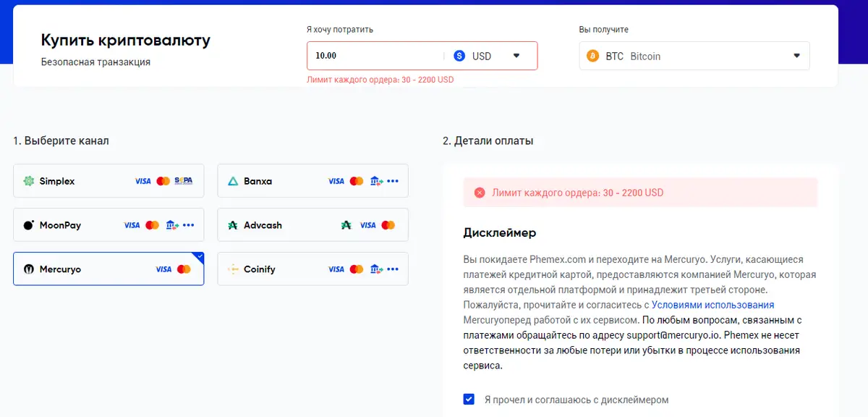This screenshot has width=868, height=417.
Task: Click the Visa icon in the MoonPay row
Action: click(x=132, y=225)
